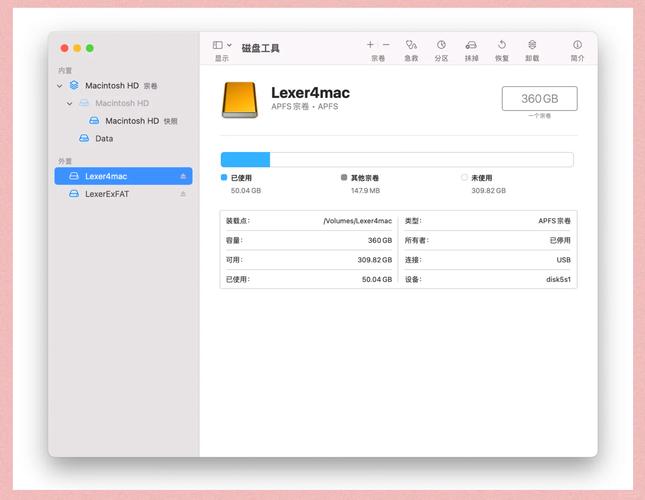The height and width of the screenshot is (500, 645).
Task: Open the Partition (分区) toolbar icon
Action: (x=441, y=44)
